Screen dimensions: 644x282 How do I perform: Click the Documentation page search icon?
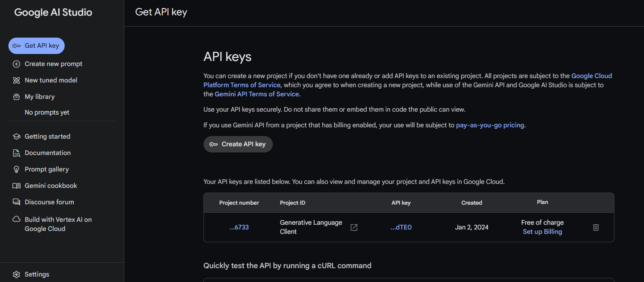coord(16,153)
